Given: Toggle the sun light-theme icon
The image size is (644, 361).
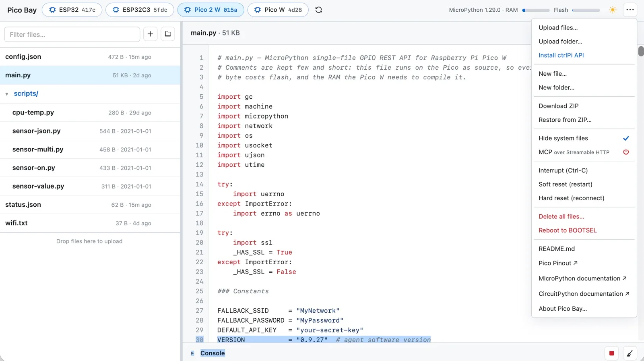Looking at the screenshot, I should pos(613,10).
